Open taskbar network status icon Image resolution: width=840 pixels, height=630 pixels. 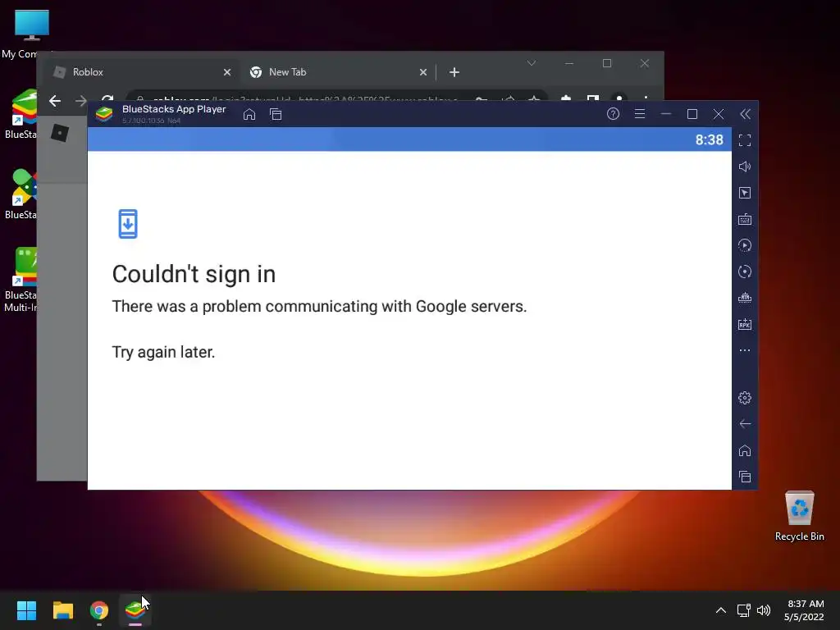pyautogui.click(x=743, y=610)
